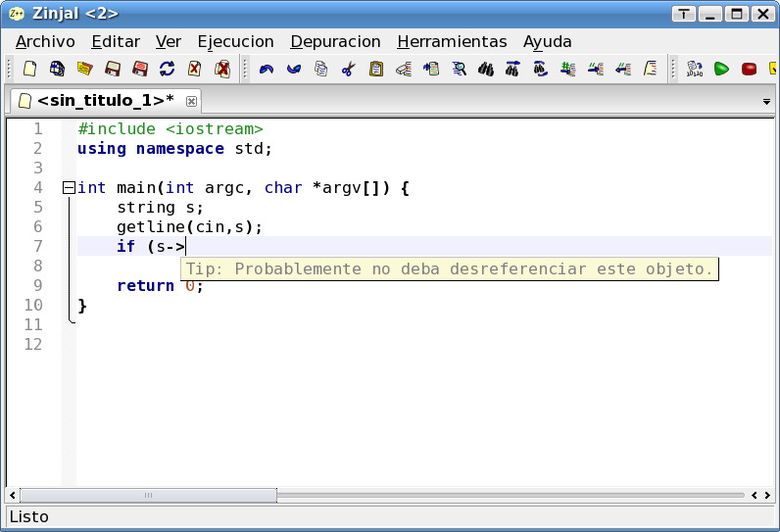Select the <sin_titulo_1> tab

pos(106,101)
